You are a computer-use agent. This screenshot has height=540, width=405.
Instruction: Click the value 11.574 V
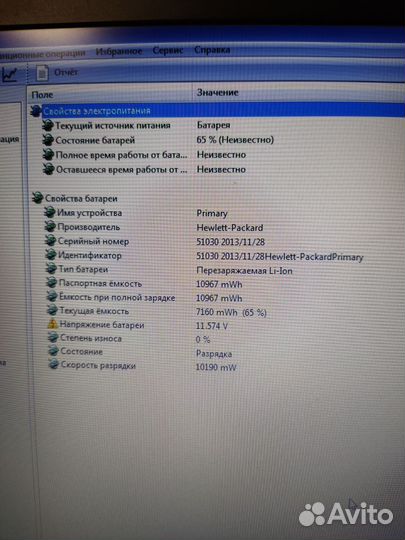click(x=212, y=326)
